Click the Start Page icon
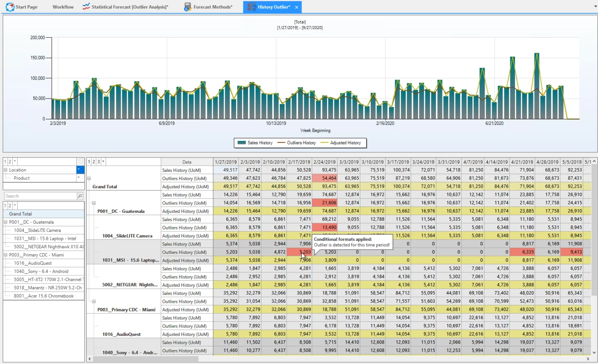 10,7
